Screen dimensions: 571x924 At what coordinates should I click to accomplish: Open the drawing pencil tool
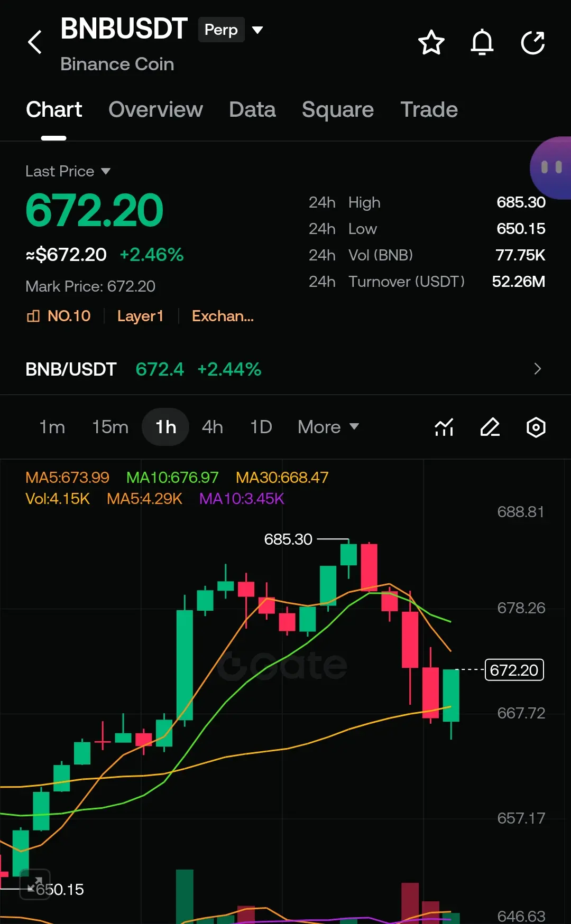coord(490,427)
